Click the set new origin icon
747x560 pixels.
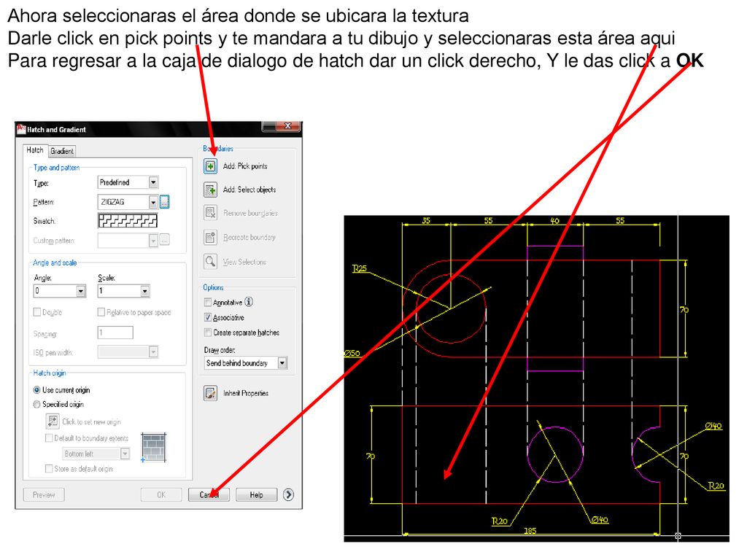(x=52, y=421)
